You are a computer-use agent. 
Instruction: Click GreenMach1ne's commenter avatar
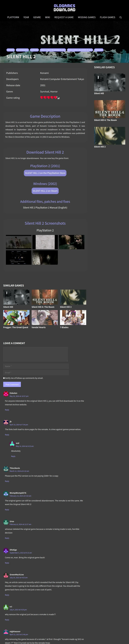coord(6,576)
